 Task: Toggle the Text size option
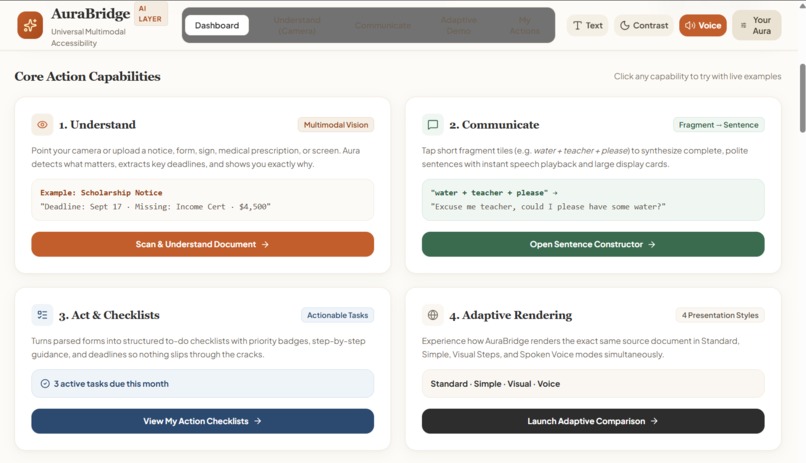point(588,25)
